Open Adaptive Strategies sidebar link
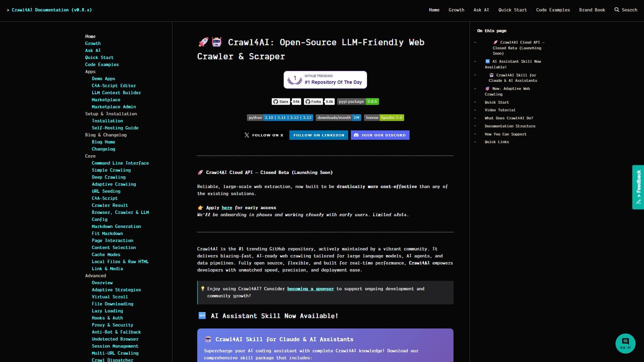Viewport: 644px width, 362px height. click(116, 290)
